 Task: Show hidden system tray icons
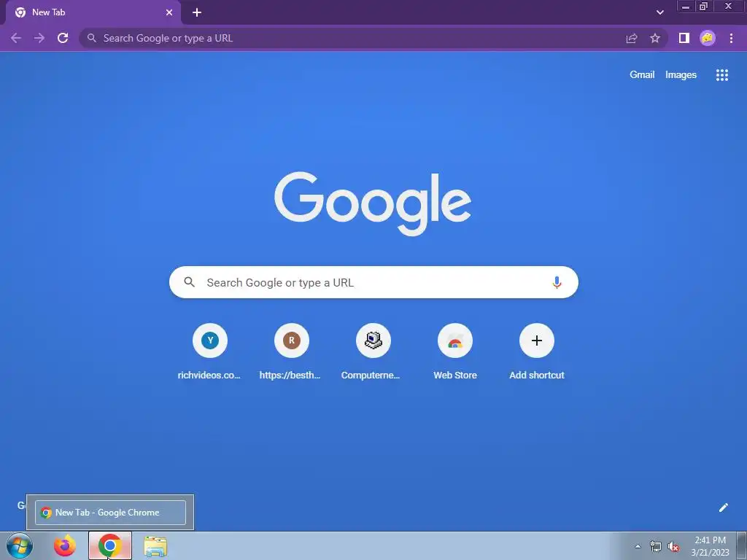tap(638, 546)
